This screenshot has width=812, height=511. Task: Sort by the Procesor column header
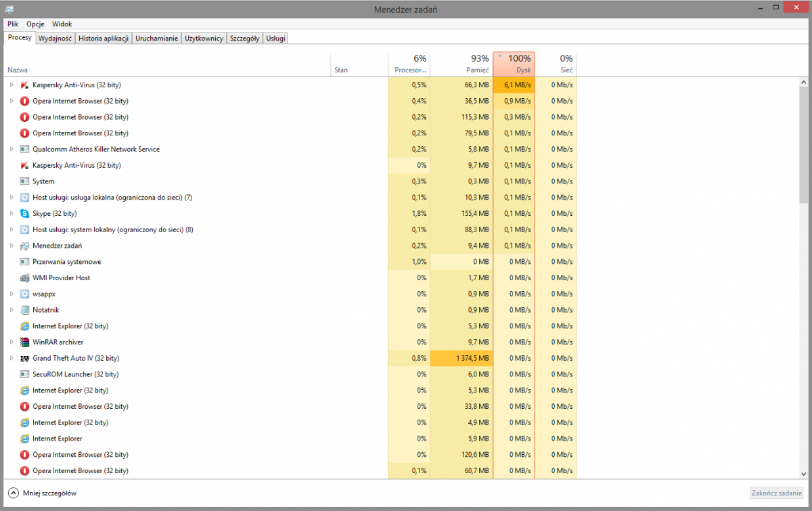coord(409,64)
